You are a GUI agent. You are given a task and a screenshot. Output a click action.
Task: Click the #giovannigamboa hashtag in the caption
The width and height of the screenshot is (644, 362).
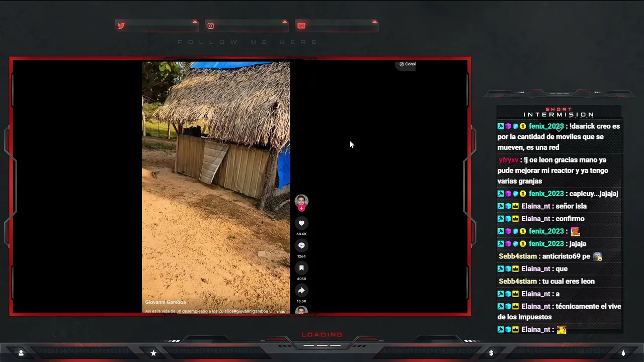point(250,311)
